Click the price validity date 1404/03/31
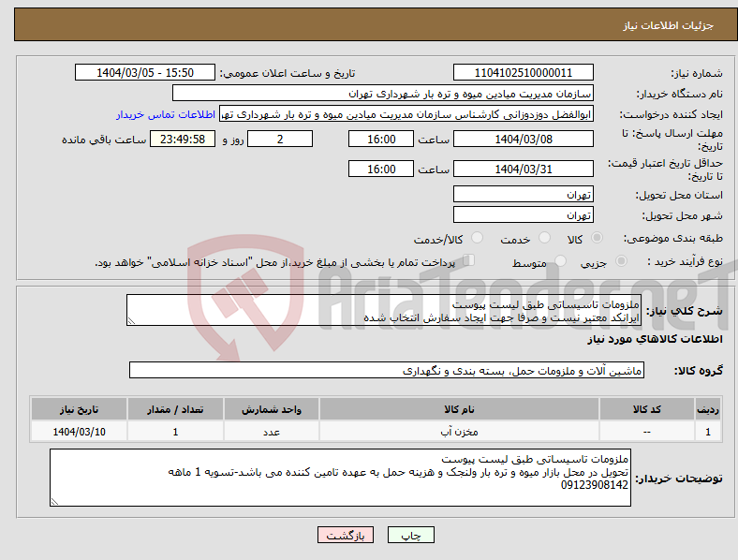Viewport: 738px width, 560px height. [524, 169]
